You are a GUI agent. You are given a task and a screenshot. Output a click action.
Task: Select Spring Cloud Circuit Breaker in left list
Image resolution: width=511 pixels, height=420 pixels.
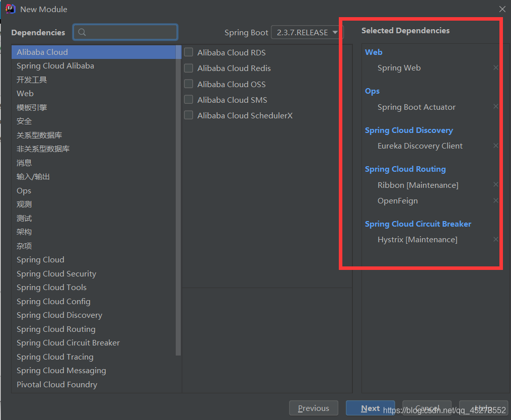tap(94, 343)
